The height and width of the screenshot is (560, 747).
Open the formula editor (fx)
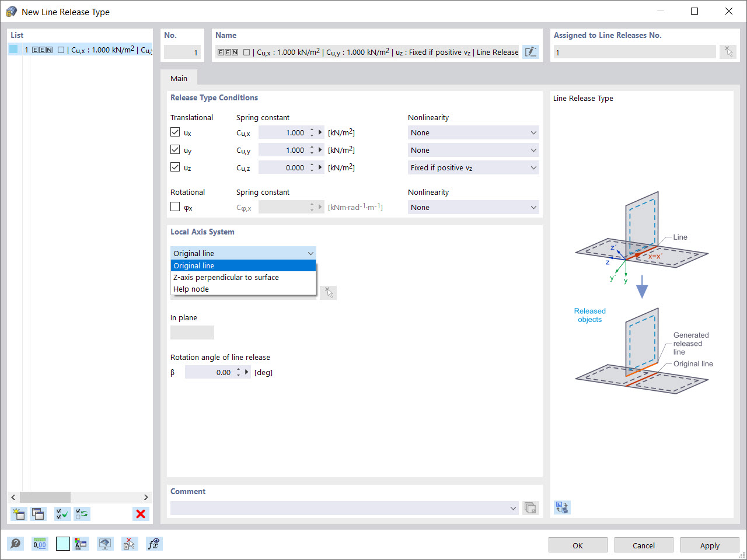pyautogui.click(x=153, y=543)
